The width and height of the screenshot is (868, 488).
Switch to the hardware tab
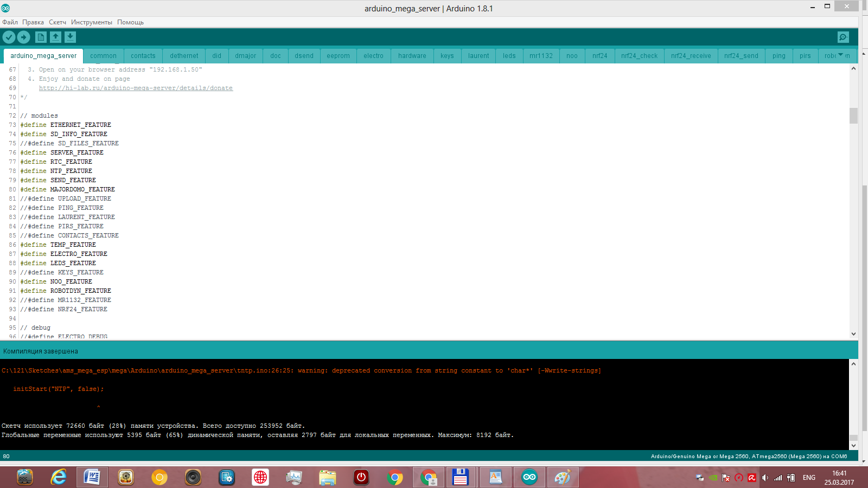412,56
